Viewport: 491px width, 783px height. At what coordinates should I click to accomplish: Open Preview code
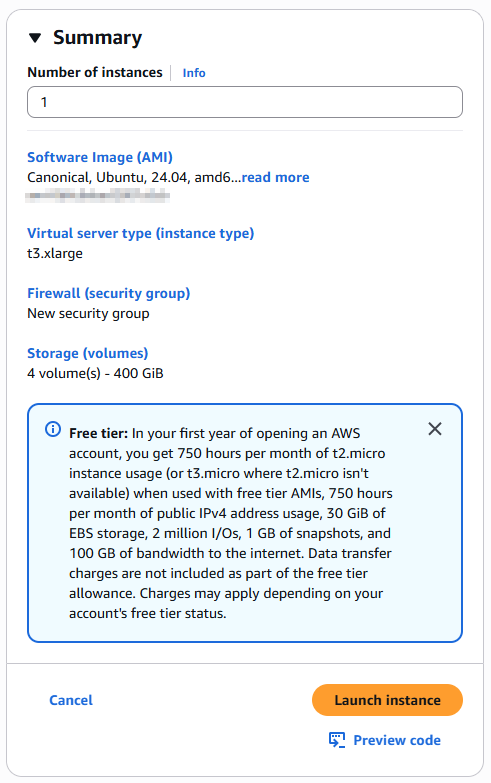397,740
